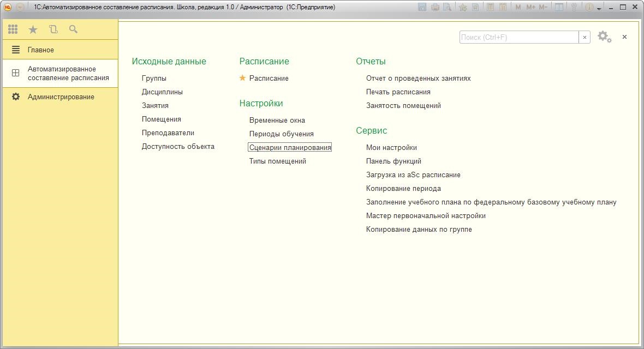Click the wrench service tools icon
This screenshot has width=644, height=349.
[x=574, y=7]
